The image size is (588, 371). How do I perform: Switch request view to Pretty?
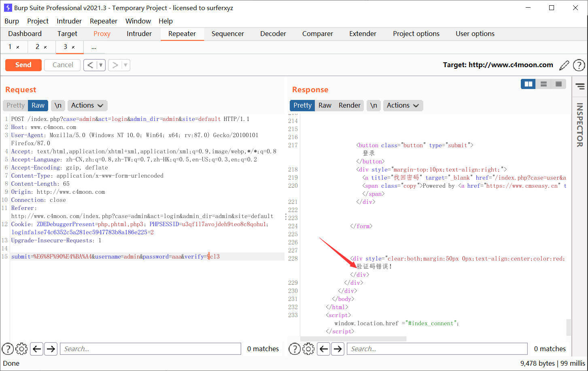tap(15, 106)
